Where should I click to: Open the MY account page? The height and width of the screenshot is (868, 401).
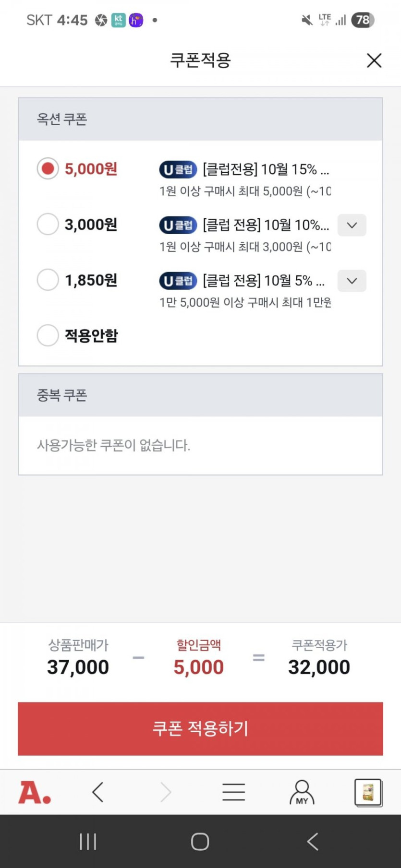pos(302,792)
